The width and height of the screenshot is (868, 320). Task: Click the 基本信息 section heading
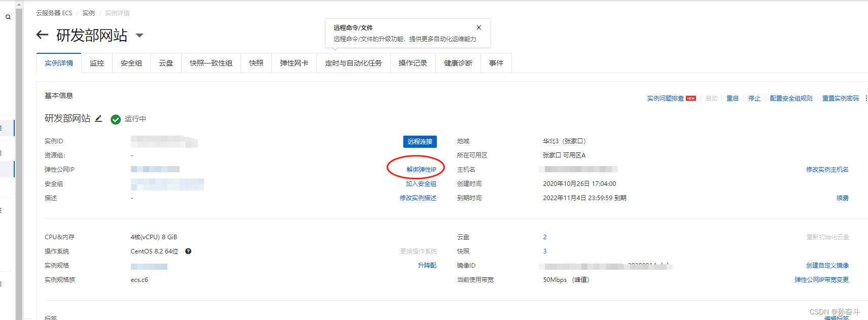click(59, 95)
